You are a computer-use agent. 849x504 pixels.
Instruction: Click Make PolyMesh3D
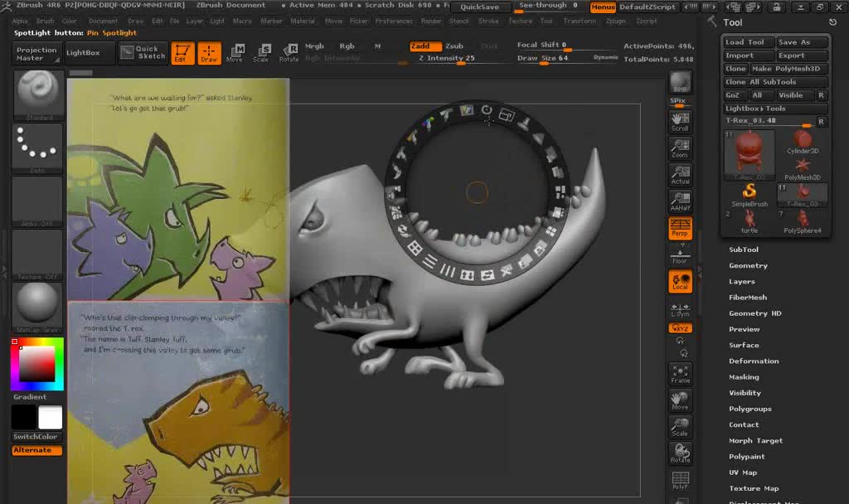click(x=788, y=69)
